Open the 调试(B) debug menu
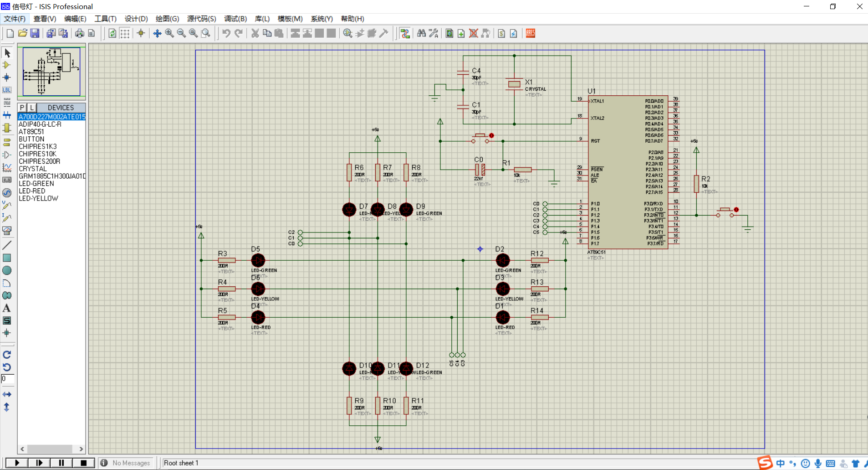868x470 pixels. (235, 19)
